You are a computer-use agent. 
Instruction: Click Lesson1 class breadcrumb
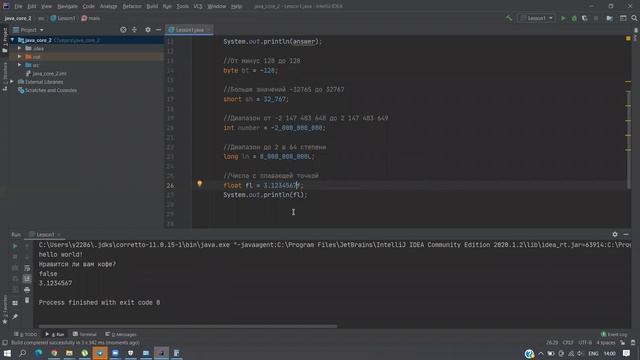click(63, 18)
